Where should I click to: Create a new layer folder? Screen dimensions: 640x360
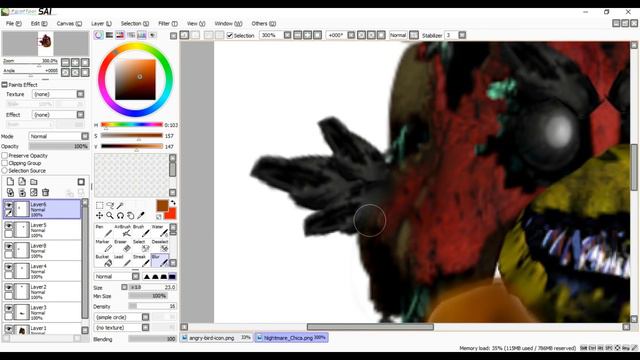[34, 182]
